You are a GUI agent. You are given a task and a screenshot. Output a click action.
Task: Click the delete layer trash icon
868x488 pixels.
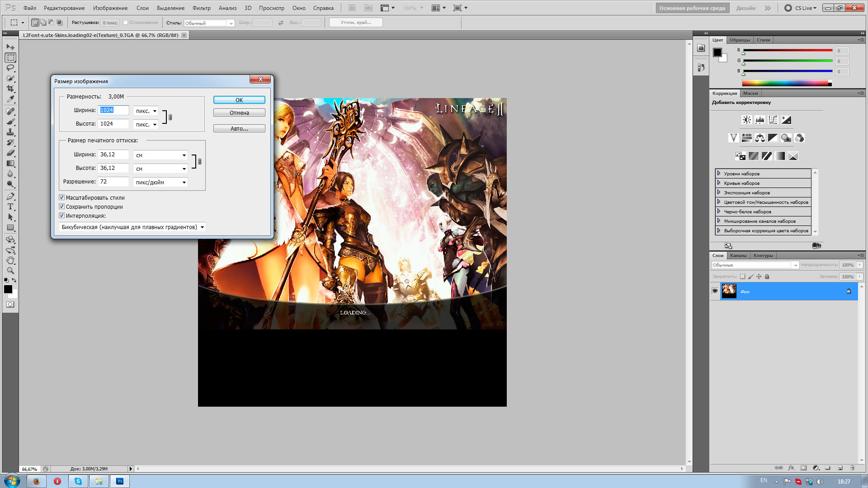(852, 468)
